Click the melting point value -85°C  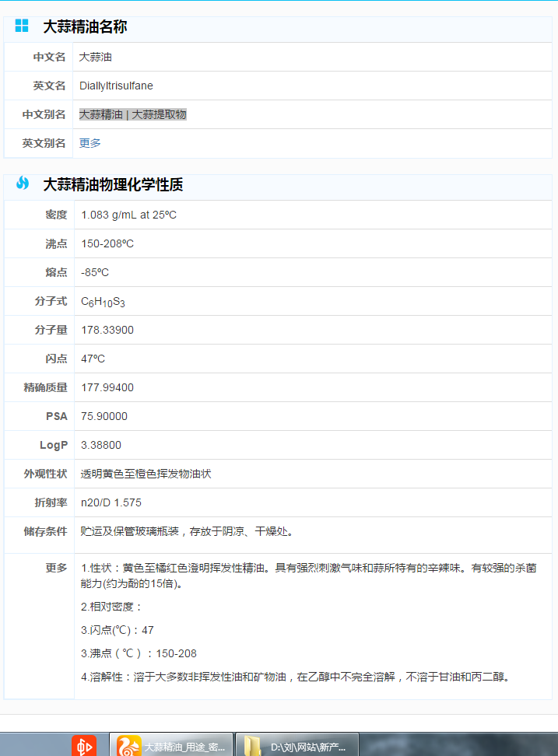95,272
